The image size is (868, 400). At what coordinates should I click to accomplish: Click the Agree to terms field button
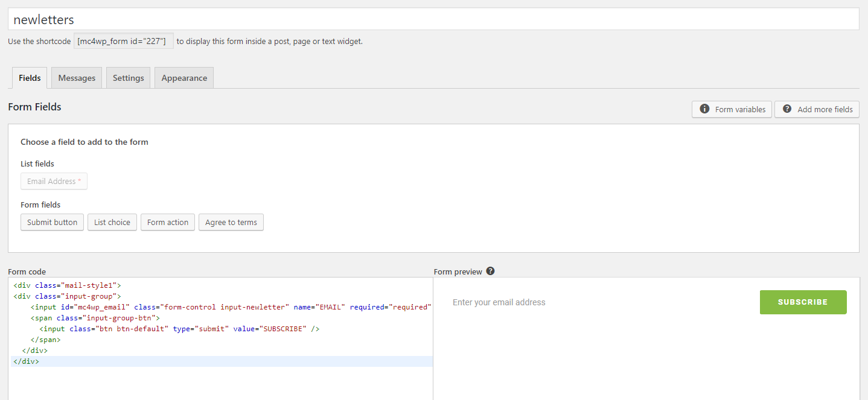(x=231, y=222)
